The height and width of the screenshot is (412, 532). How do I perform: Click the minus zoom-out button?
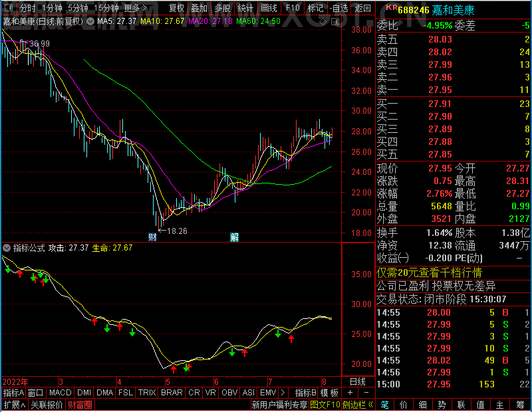click(x=366, y=393)
